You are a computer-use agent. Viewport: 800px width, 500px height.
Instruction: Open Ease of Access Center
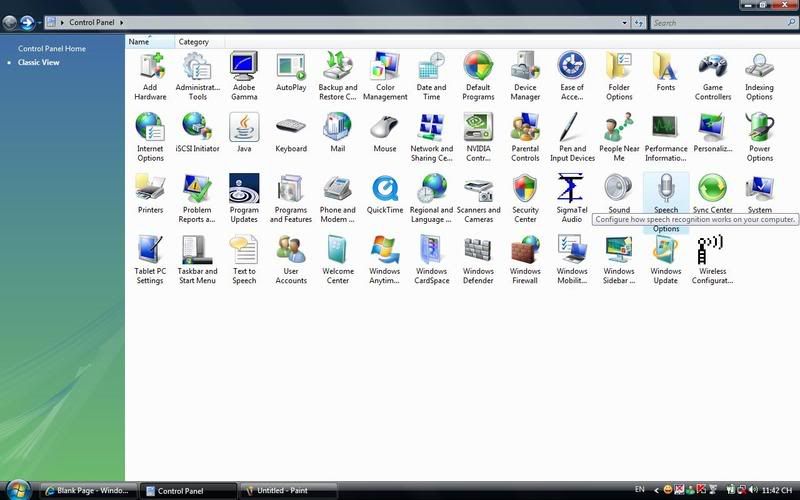click(572, 76)
